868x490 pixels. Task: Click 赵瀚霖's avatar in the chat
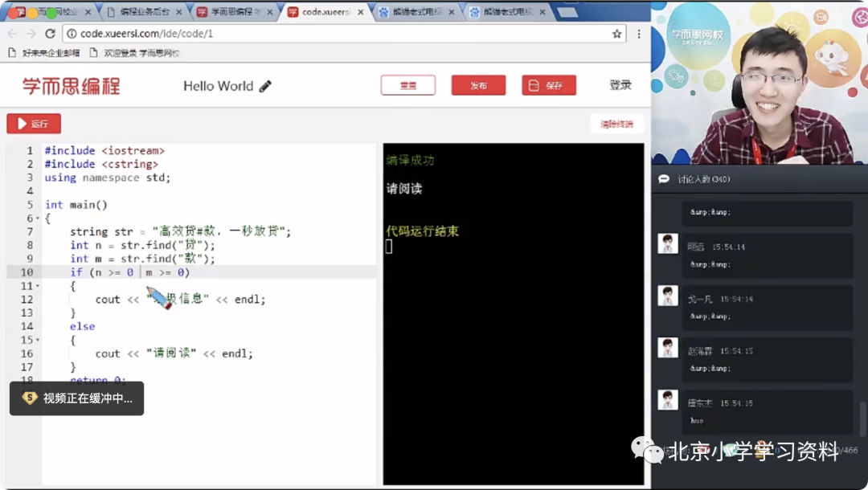(x=668, y=348)
